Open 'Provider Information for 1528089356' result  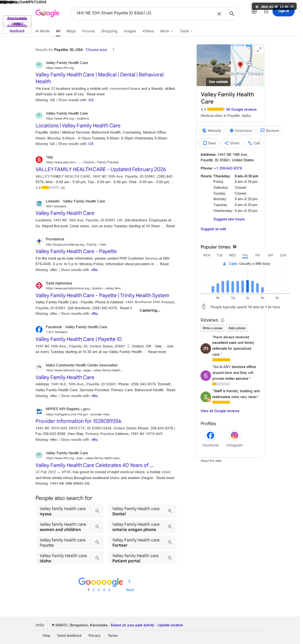(x=78, y=421)
